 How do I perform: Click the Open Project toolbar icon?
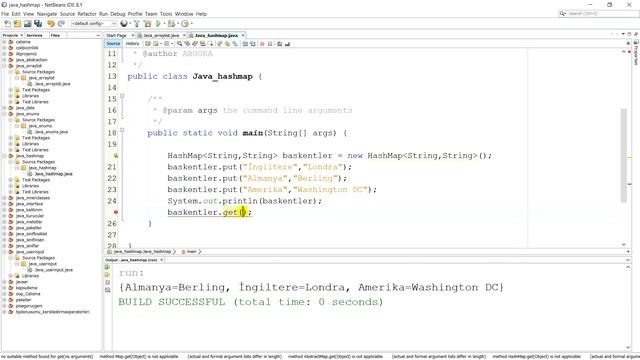click(x=28, y=24)
